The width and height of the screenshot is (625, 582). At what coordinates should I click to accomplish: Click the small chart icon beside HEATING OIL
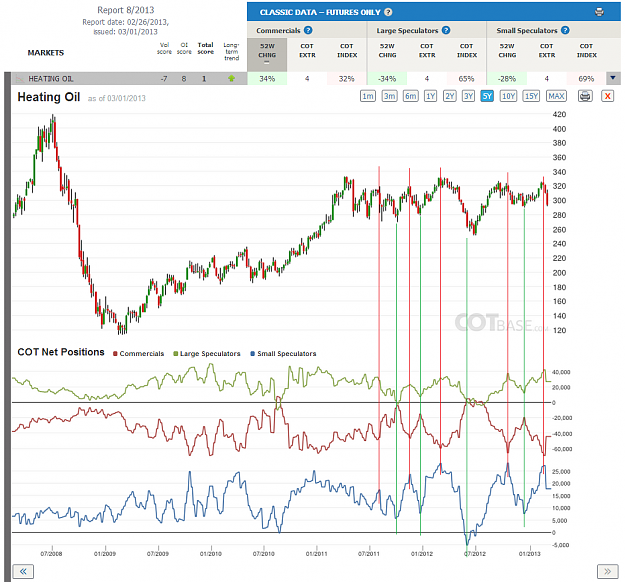click(20, 79)
